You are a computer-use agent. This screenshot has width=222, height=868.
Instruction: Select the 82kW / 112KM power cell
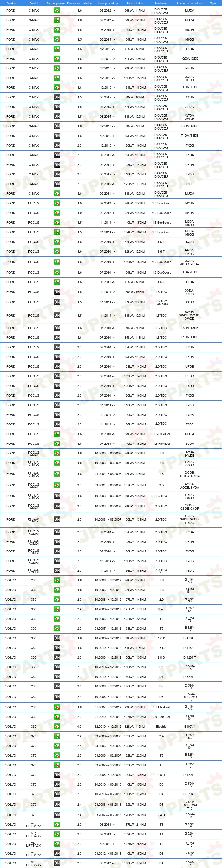tap(135, 727)
